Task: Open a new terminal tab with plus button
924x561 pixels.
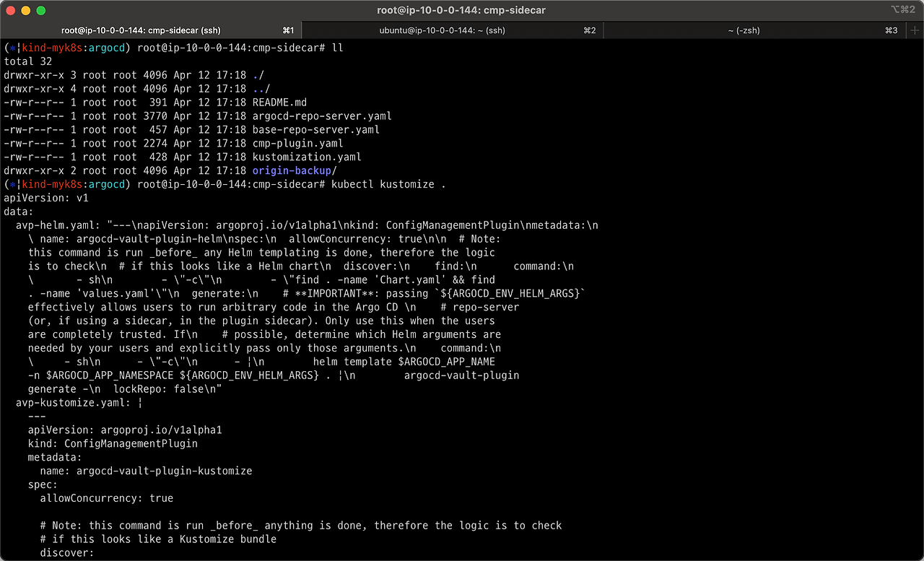Action: coord(915,30)
